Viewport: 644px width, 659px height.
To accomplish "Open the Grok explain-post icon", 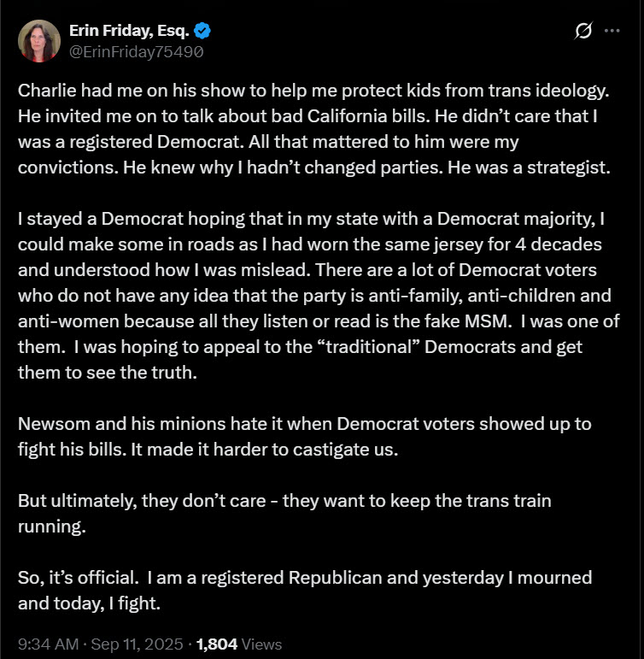I will point(583,31).
